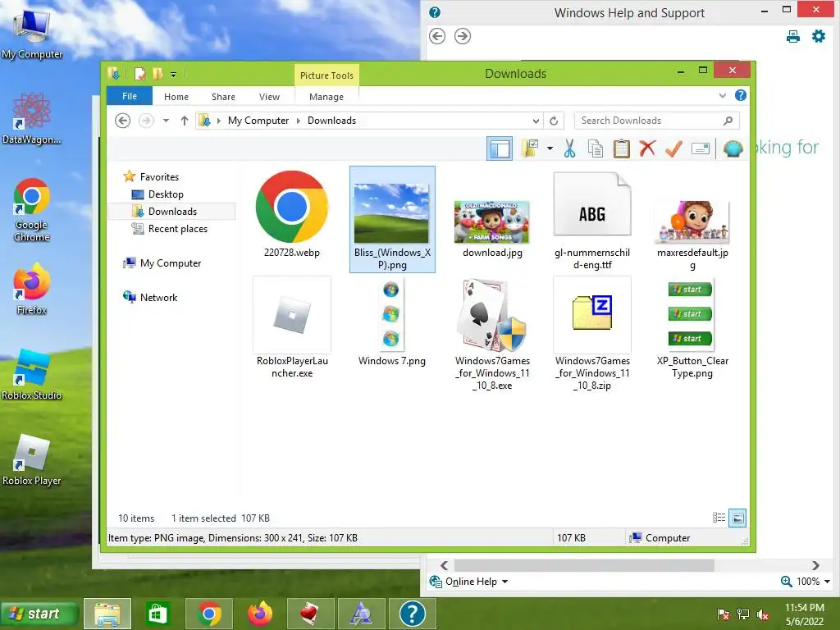Image resolution: width=840 pixels, height=630 pixels.
Task: Click the Quick Access properties icon
Action: [x=139, y=73]
